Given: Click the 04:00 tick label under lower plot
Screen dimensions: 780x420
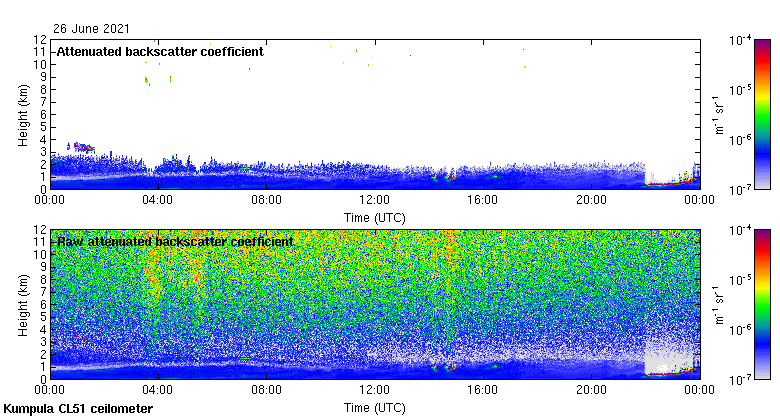Looking at the screenshot, I should 158,390.
